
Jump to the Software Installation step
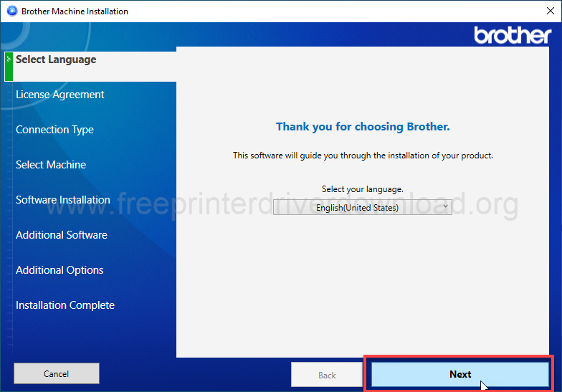(x=63, y=200)
